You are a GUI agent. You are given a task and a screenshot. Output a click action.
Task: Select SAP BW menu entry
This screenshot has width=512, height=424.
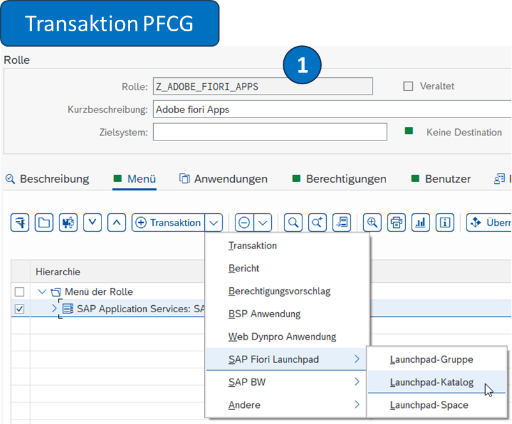286,382
